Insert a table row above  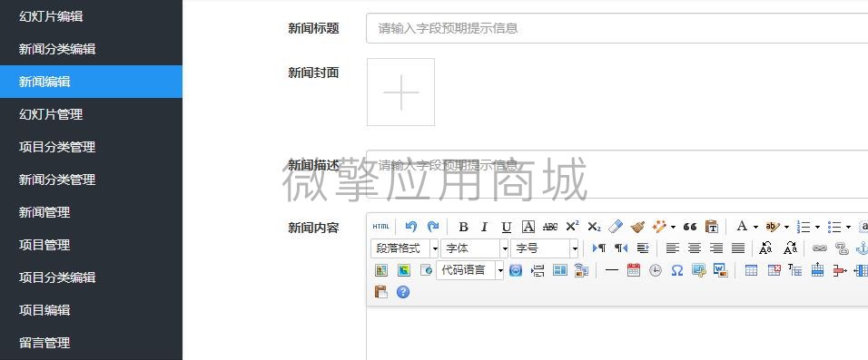[818, 270]
